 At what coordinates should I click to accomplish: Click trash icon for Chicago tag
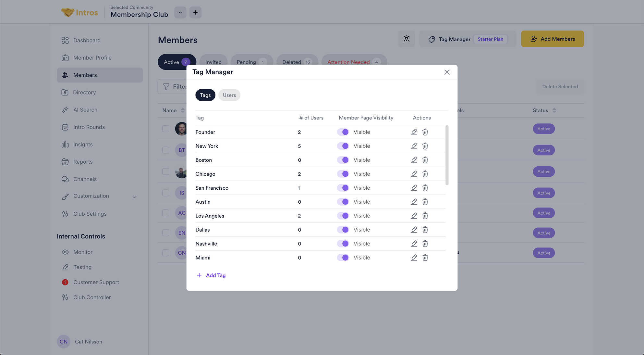pyautogui.click(x=425, y=174)
